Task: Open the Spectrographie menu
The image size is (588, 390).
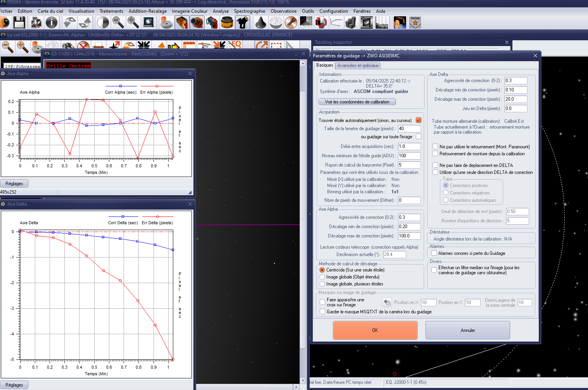Action: (249, 11)
